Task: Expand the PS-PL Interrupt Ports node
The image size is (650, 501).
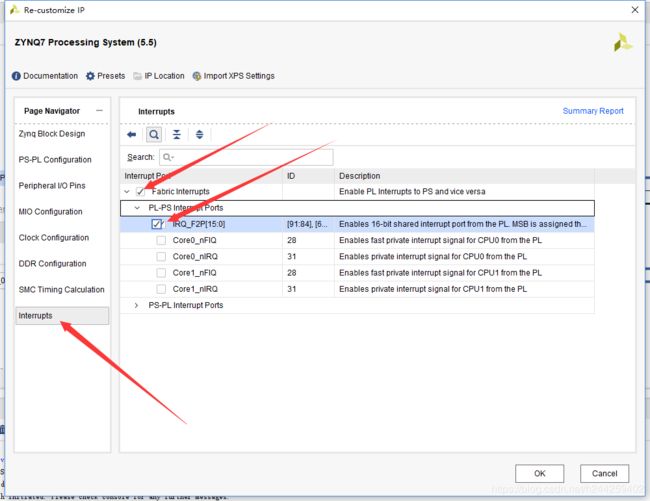Action: point(136,305)
